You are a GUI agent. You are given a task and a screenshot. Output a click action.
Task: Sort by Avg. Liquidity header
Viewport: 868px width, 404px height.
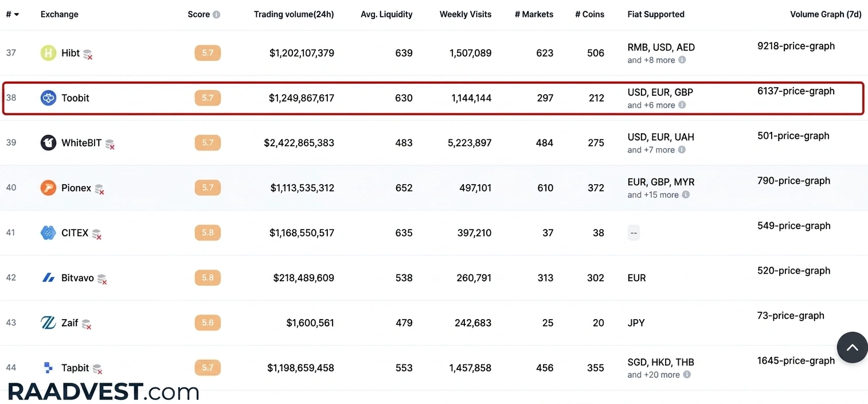pyautogui.click(x=386, y=14)
